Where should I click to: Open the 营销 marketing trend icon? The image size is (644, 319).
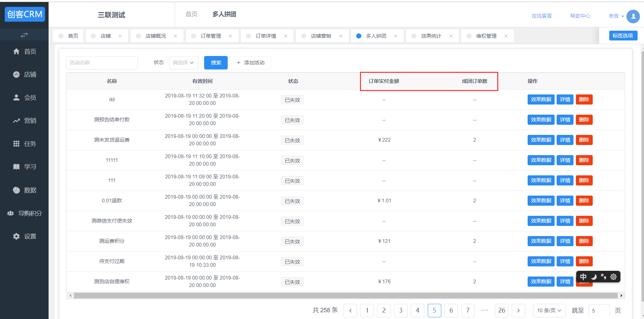(16, 121)
